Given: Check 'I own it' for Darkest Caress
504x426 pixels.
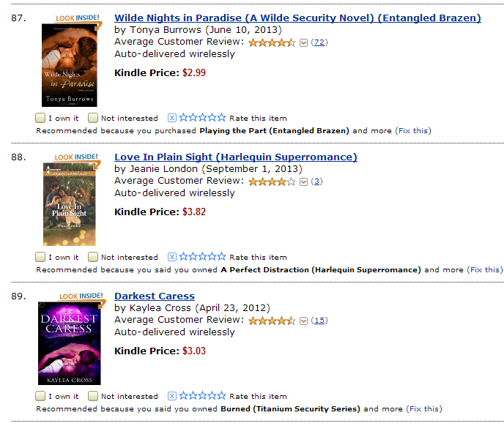Looking at the screenshot, I should pos(40,396).
